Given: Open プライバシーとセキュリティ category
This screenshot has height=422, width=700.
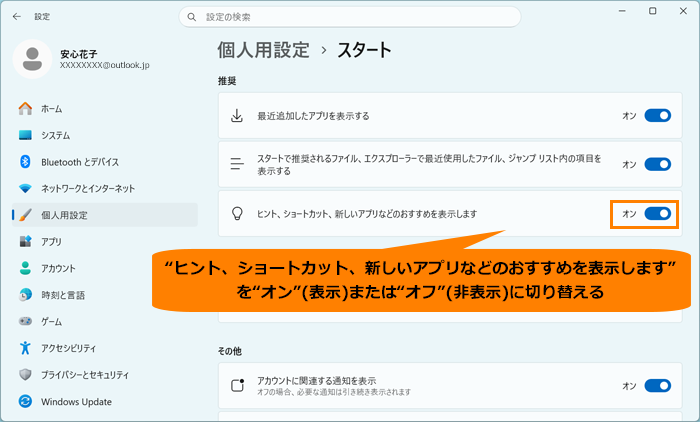Looking at the screenshot, I should [x=105, y=375].
